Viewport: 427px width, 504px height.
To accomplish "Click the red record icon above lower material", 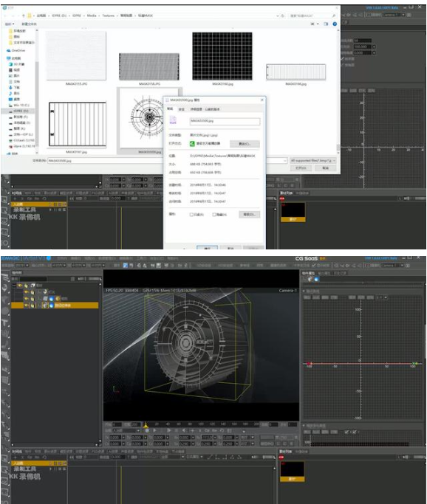I will (x=281, y=458).
